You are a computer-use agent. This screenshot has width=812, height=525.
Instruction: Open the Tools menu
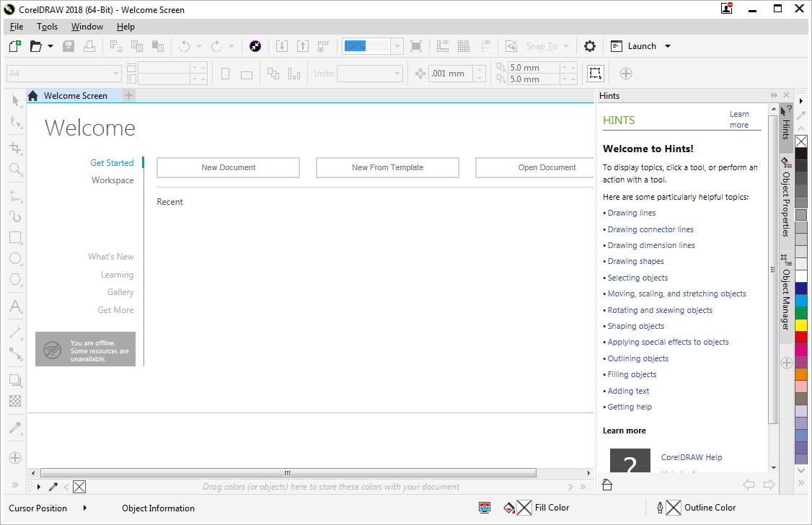(47, 27)
